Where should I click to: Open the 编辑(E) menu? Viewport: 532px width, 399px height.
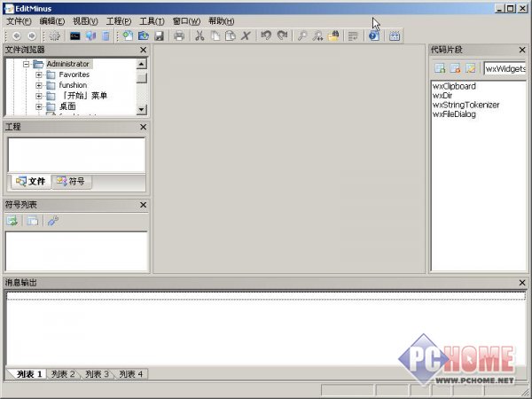click(52, 21)
